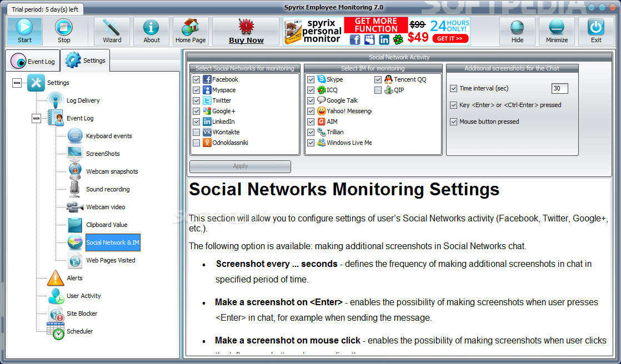Uncheck Myspace monitoring checkbox
Screen dimensions: 621x364
[x=196, y=90]
